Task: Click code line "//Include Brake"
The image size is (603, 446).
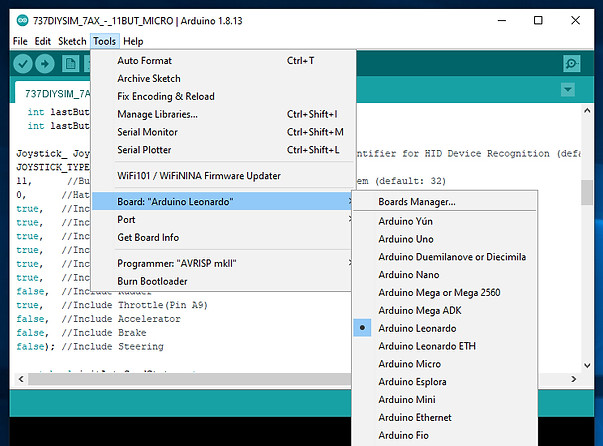Action: [104, 333]
